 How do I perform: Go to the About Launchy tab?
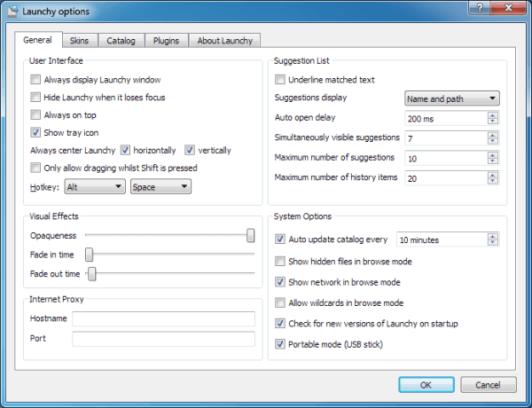pyautogui.click(x=224, y=41)
